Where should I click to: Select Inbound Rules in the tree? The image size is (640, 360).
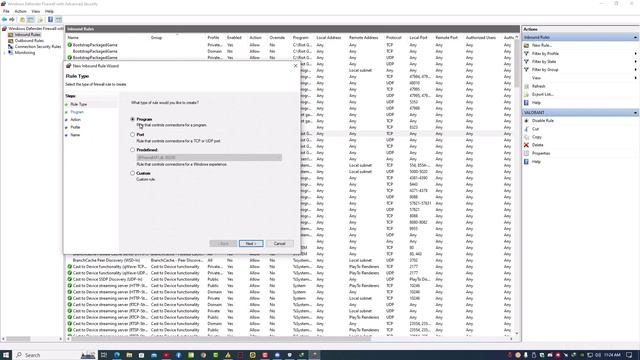tap(27, 35)
